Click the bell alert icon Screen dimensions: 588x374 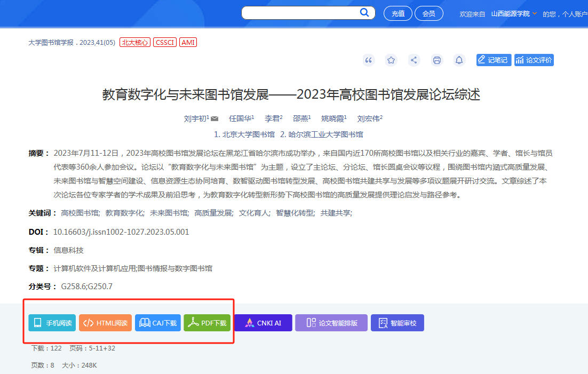pyautogui.click(x=459, y=60)
